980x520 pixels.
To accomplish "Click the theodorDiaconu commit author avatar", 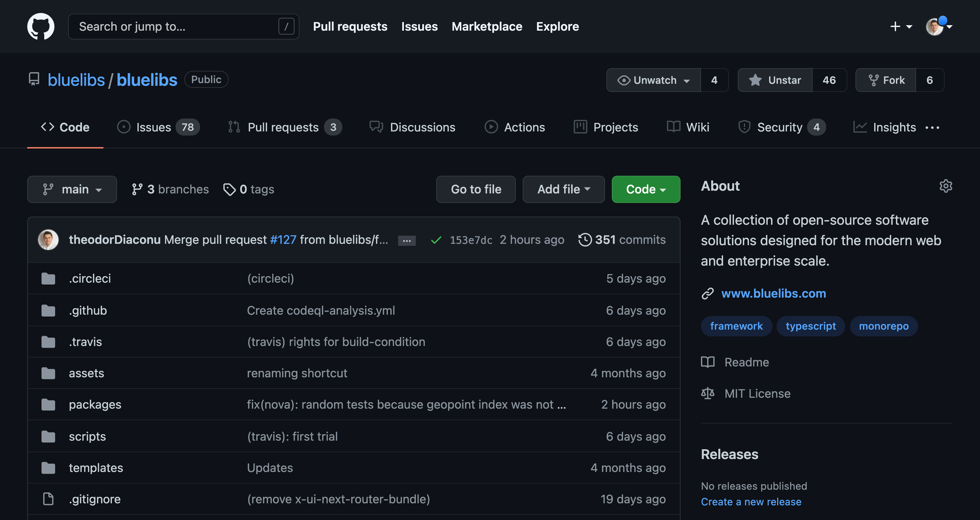I will coord(48,240).
